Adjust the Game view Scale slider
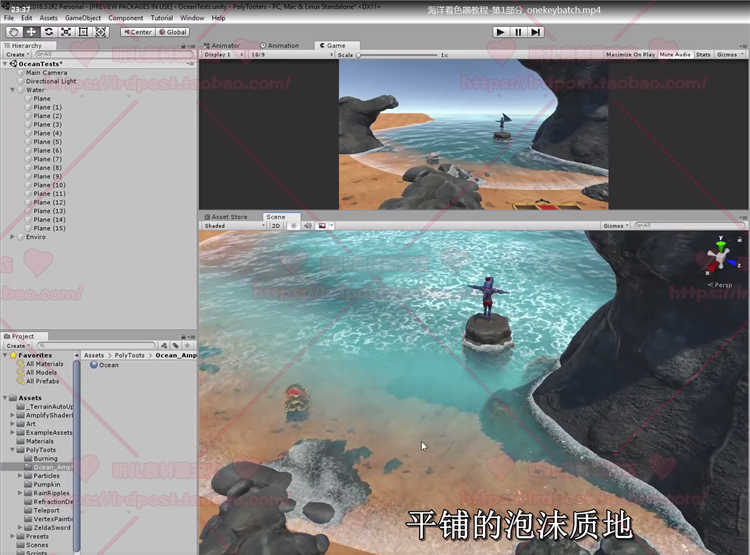The height and width of the screenshot is (555, 750). point(397,55)
